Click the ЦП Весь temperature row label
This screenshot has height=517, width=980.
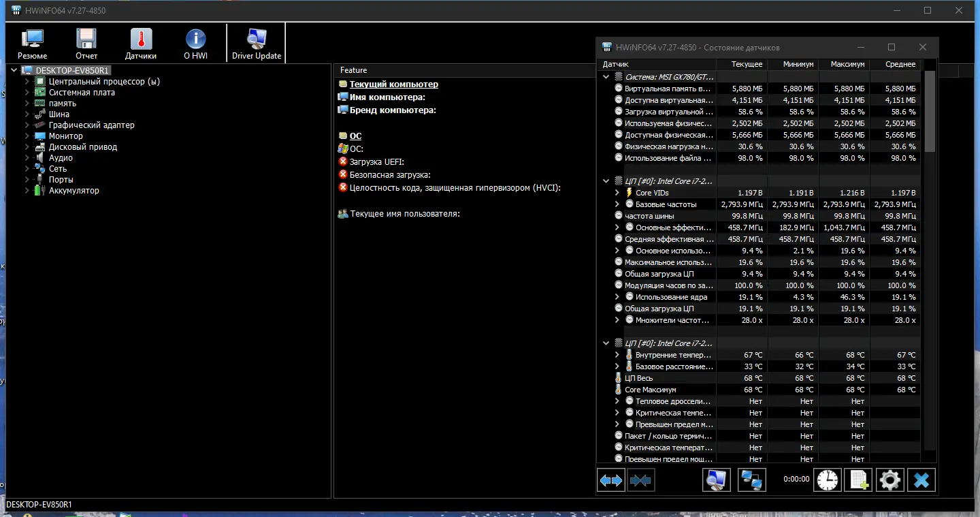pos(639,378)
